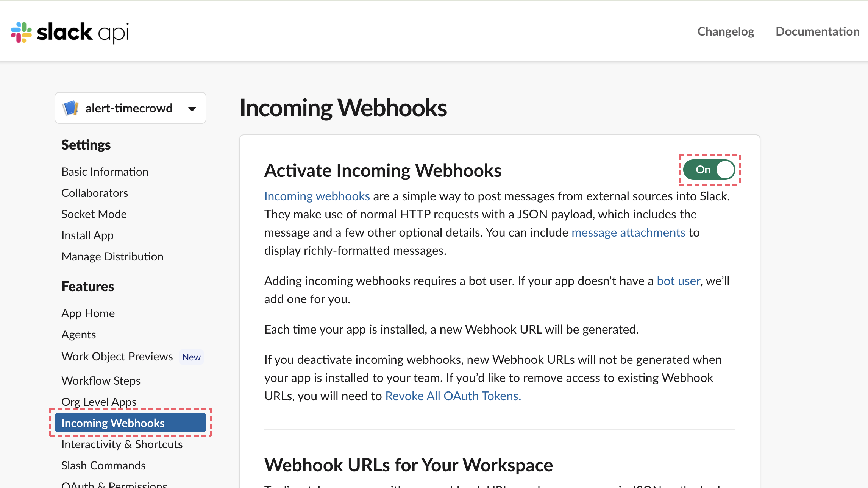Viewport: 868px width, 488px height.
Task: Open App Home under Features
Action: (x=88, y=313)
